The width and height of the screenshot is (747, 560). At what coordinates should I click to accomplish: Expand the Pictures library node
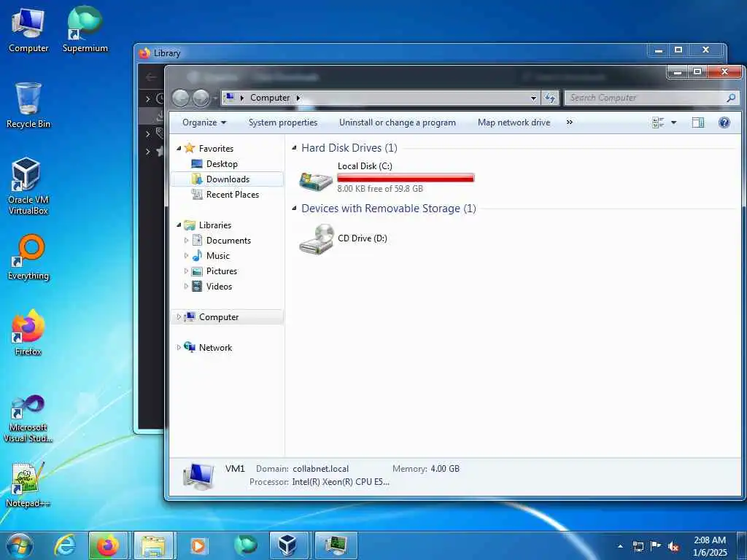pyautogui.click(x=186, y=271)
